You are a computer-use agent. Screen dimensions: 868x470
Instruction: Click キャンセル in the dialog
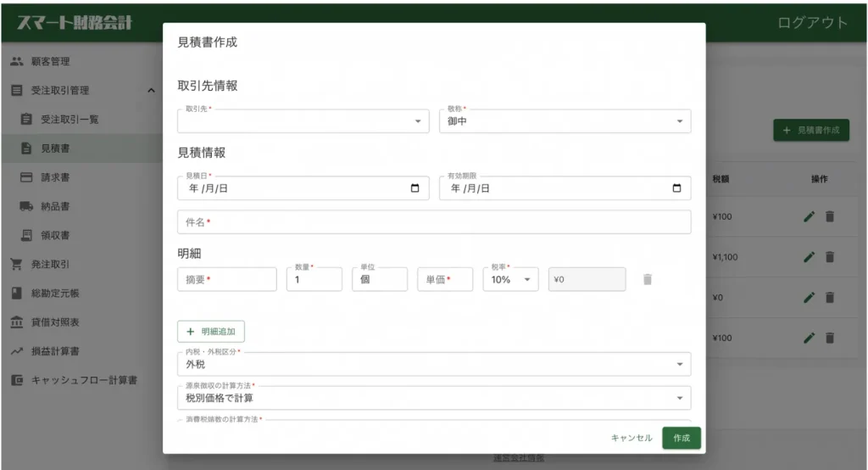pos(632,438)
